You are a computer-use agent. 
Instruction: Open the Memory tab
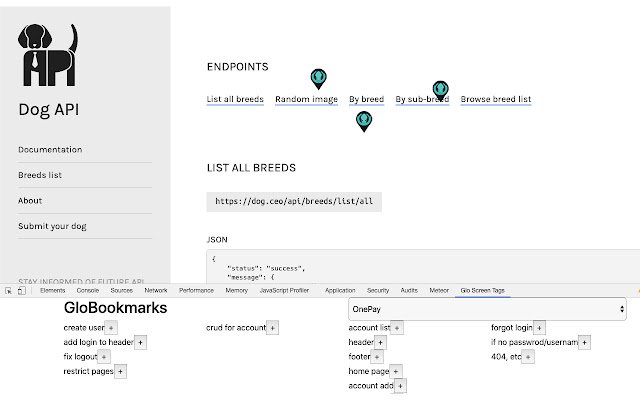[x=237, y=291]
